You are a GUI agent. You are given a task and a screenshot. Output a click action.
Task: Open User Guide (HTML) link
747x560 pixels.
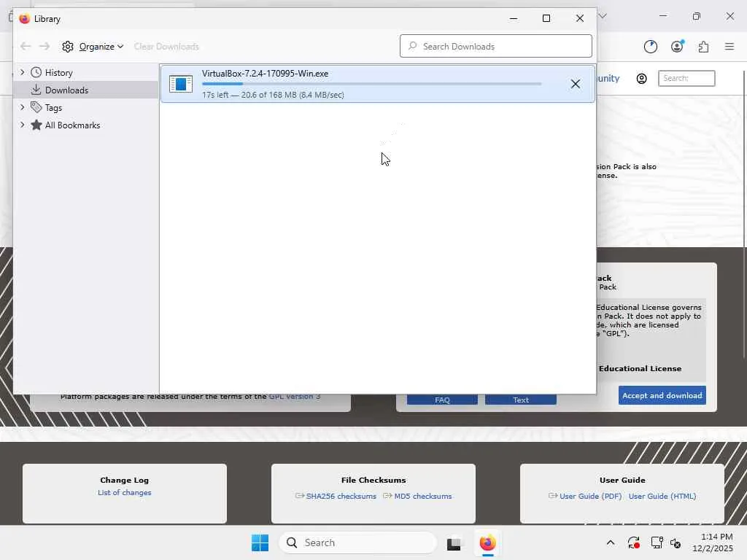(662, 496)
